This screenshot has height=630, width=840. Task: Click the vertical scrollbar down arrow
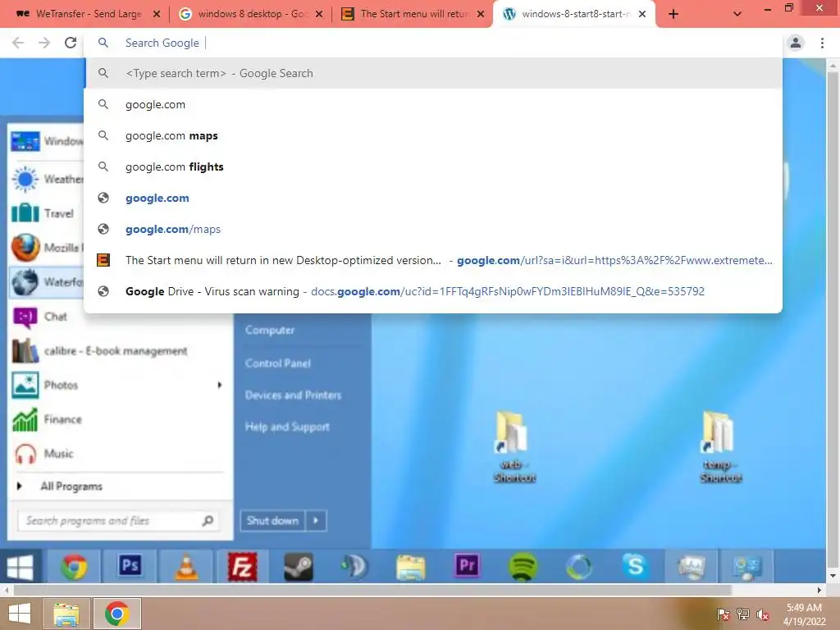833,577
